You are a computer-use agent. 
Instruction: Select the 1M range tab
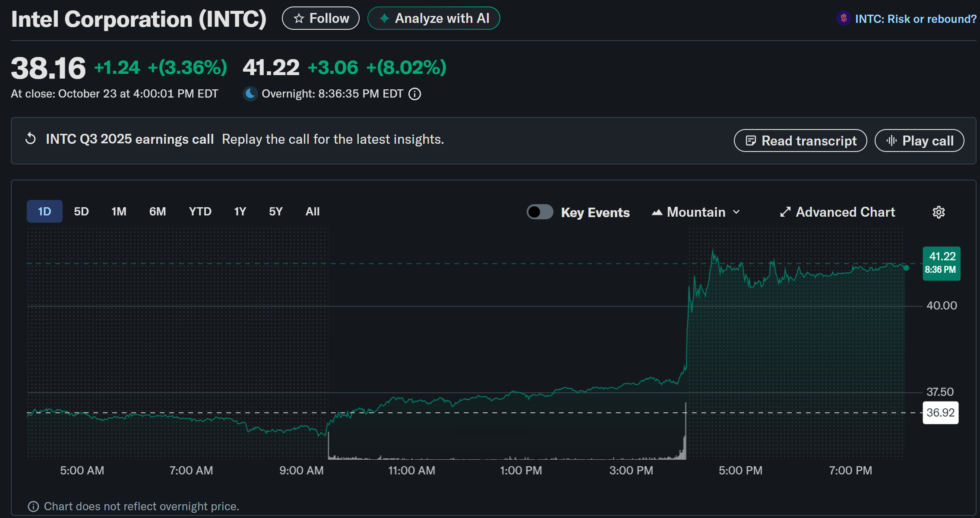(119, 212)
